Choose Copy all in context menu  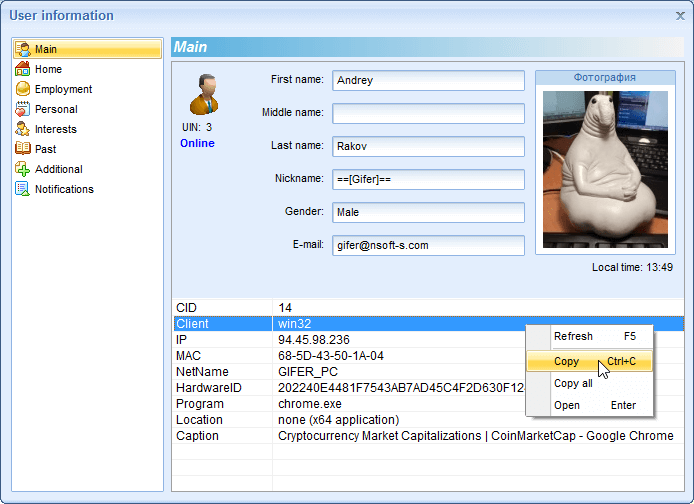coord(589,383)
